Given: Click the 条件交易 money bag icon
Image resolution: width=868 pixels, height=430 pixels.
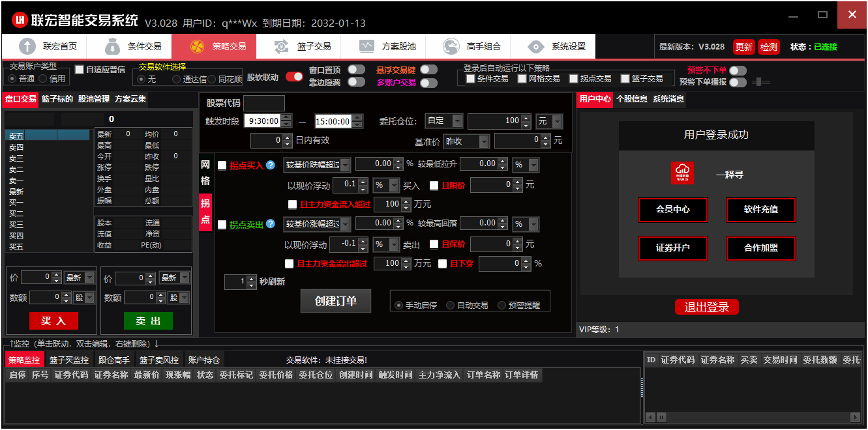Looking at the screenshot, I should pyautogui.click(x=112, y=46).
